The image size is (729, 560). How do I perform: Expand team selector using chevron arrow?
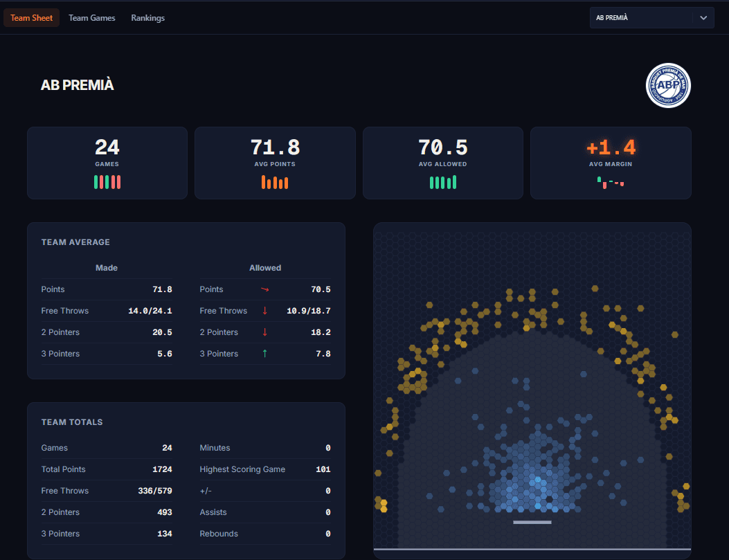tap(703, 18)
